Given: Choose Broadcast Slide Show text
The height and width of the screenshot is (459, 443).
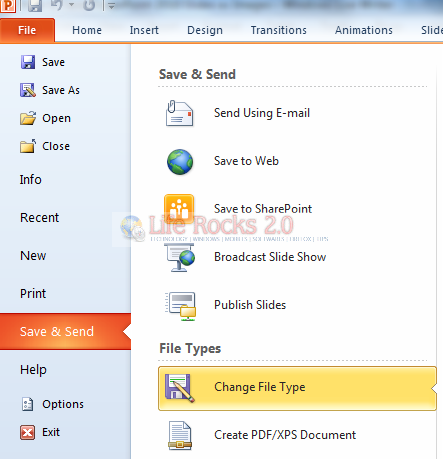Looking at the screenshot, I should [x=270, y=257].
